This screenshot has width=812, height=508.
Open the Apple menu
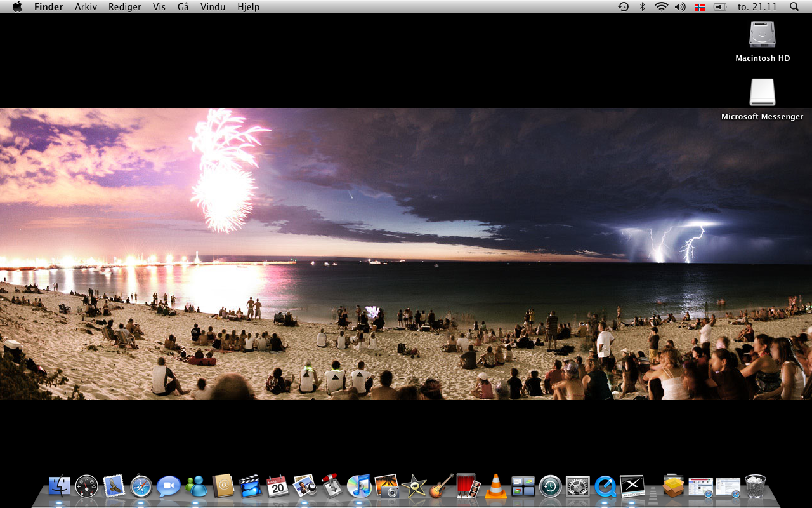click(x=17, y=6)
